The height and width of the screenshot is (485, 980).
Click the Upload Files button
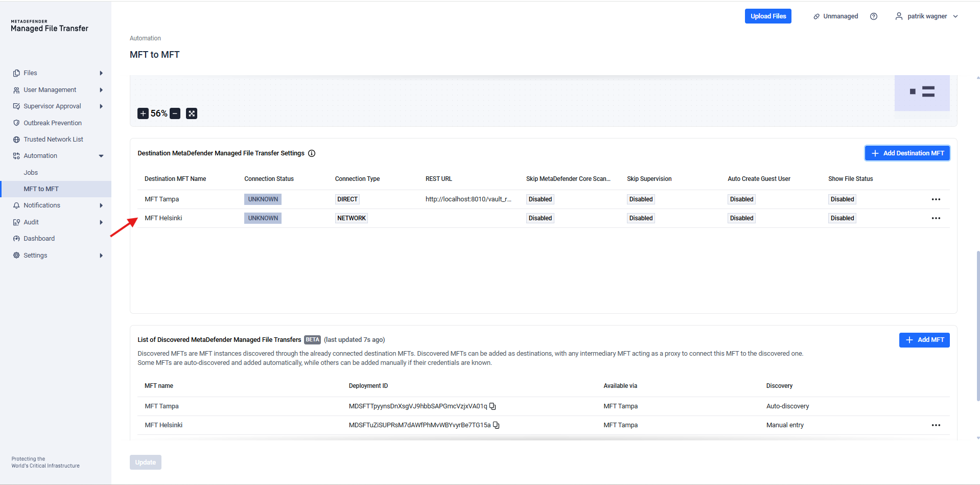coord(767,16)
